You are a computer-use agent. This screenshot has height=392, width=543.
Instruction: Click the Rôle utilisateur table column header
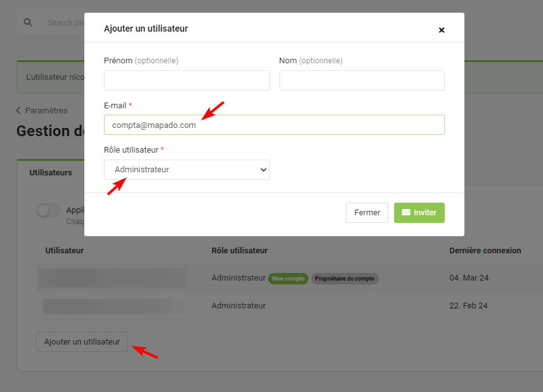240,251
